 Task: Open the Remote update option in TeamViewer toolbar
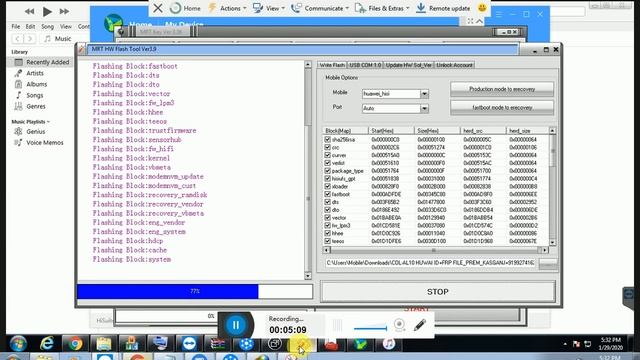pos(443,8)
